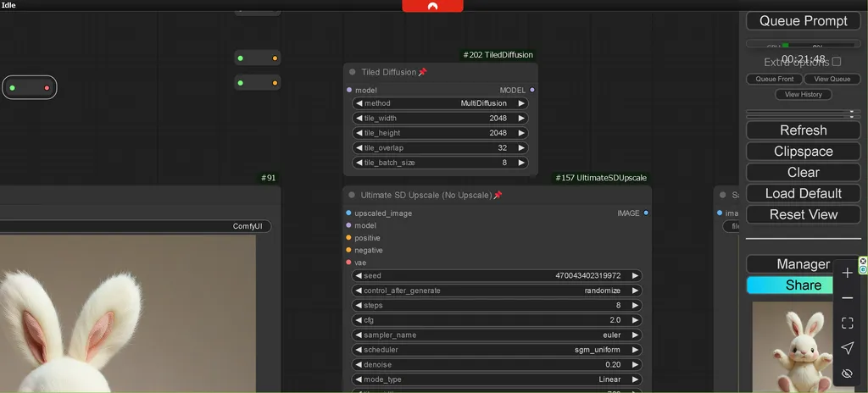The height and width of the screenshot is (393, 868).
Task: Collapse Tiled Diffusion node via its title dot
Action: (x=352, y=72)
